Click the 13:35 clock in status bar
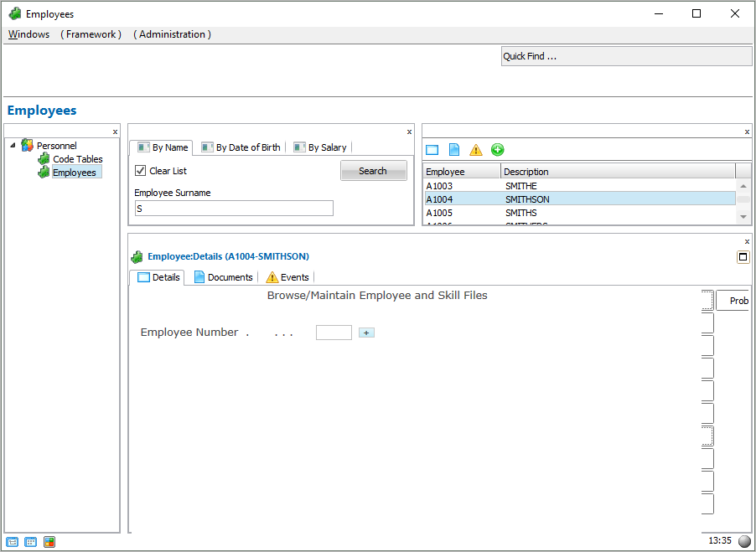Image resolution: width=756 pixels, height=552 pixels. pyautogui.click(x=720, y=540)
